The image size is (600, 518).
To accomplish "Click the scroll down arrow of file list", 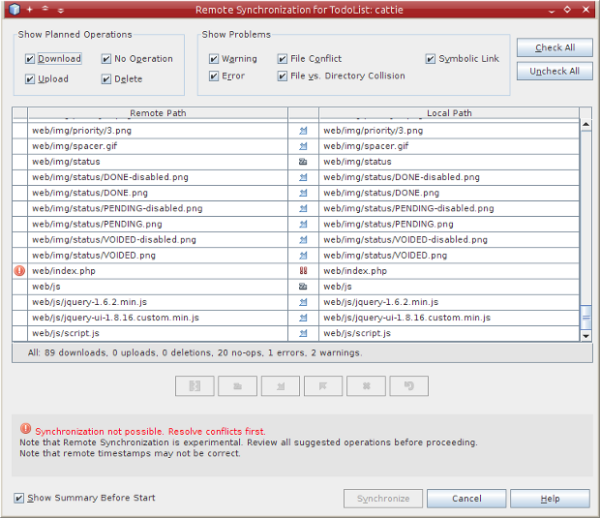I will 587,336.
